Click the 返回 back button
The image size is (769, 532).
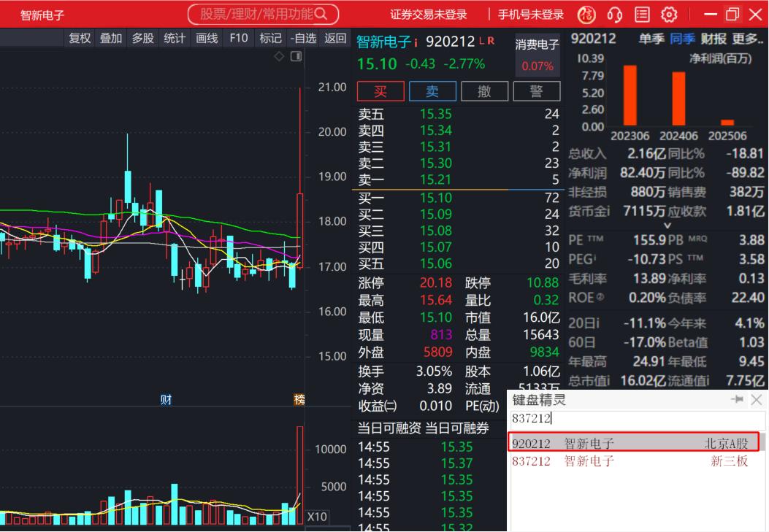(335, 38)
